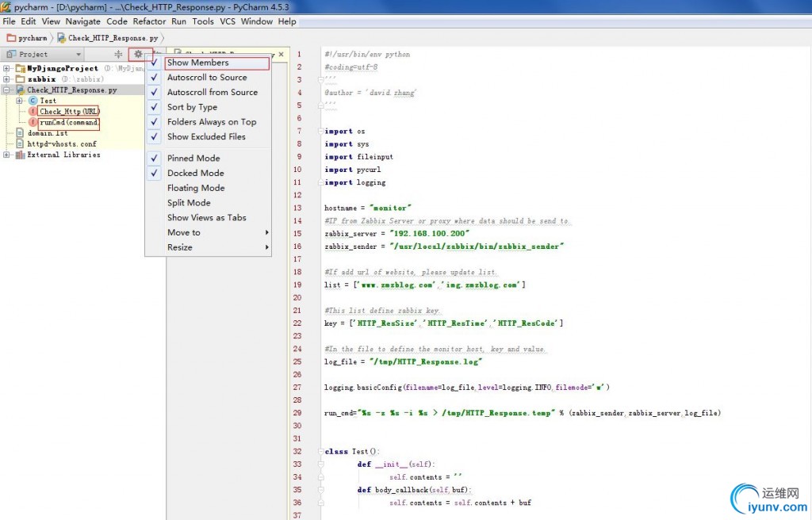Enable Split Mode
The image size is (812, 520).
pos(208,202)
